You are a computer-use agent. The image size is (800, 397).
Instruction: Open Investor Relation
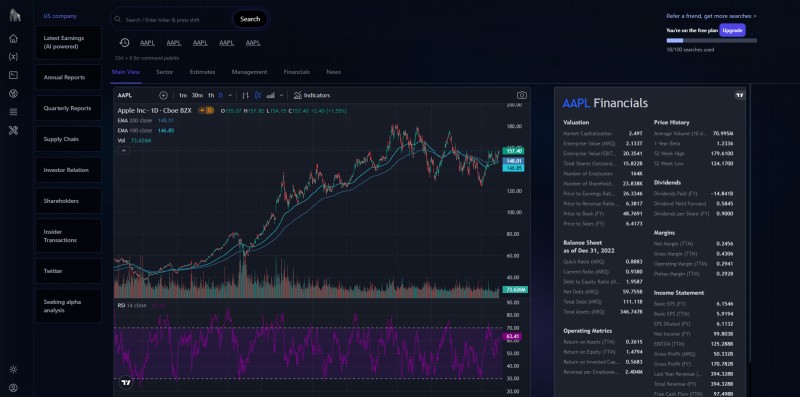click(x=68, y=170)
